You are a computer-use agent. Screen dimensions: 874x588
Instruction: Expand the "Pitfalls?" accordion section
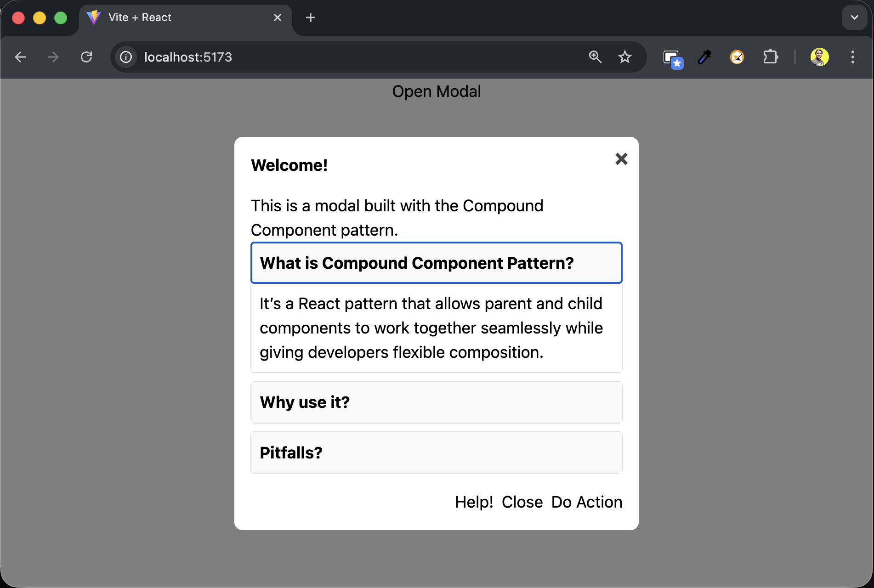436,452
